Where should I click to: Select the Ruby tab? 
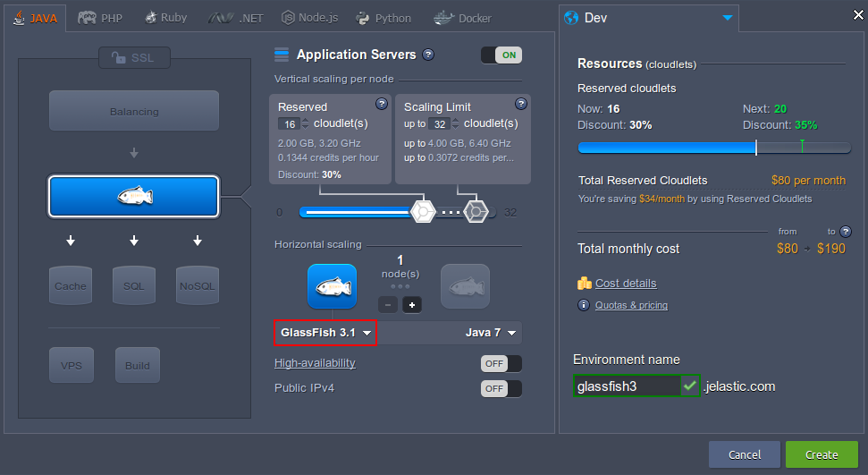(166, 18)
